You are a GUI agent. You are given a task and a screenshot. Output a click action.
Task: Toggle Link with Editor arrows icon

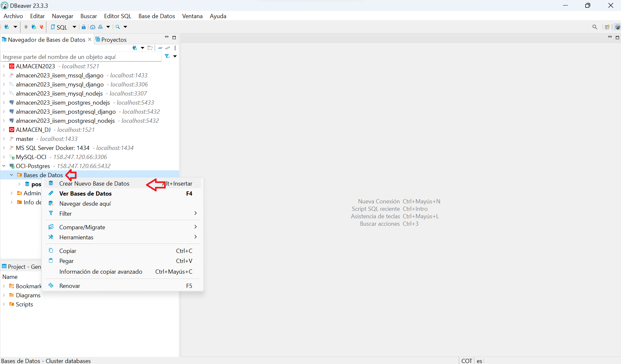click(x=168, y=48)
